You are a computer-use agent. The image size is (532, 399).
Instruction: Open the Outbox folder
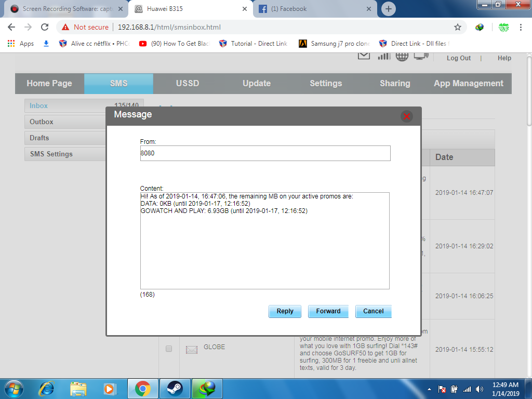click(65, 122)
